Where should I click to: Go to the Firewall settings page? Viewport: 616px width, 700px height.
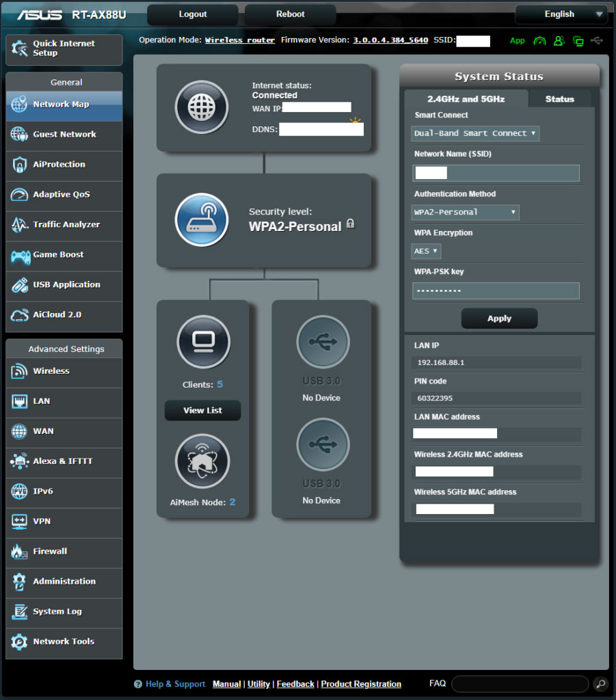(x=50, y=551)
